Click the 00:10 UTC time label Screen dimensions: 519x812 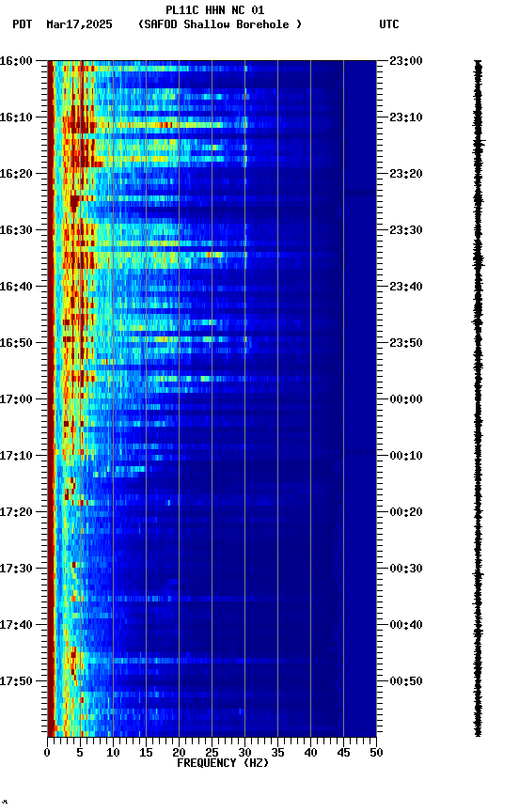(x=406, y=456)
